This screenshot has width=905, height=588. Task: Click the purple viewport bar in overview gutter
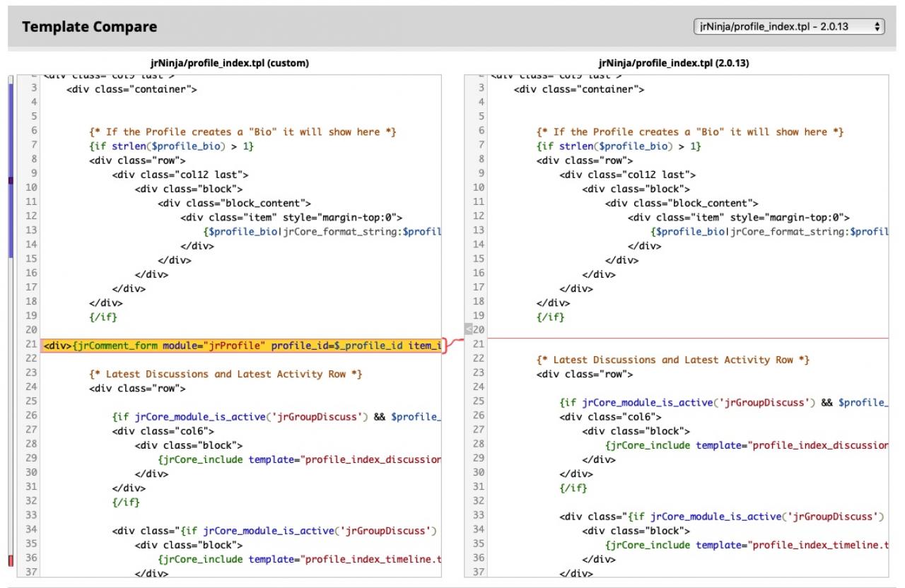(x=10, y=134)
